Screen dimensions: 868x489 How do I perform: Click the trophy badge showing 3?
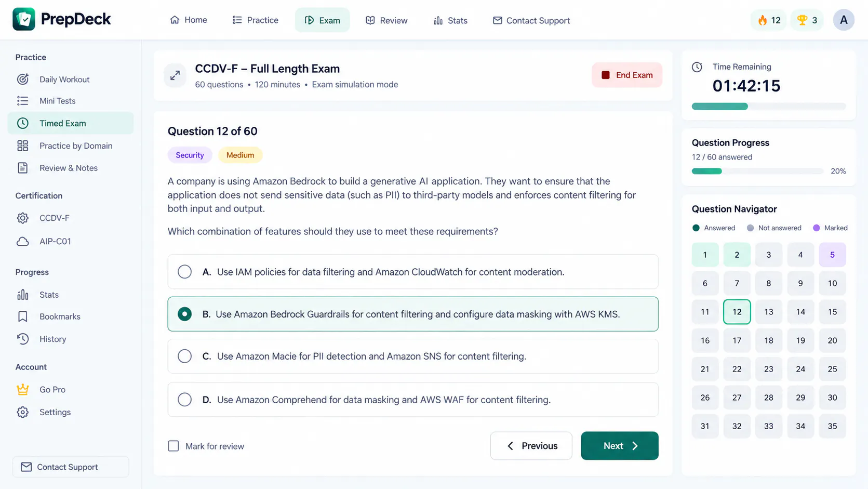(x=807, y=20)
